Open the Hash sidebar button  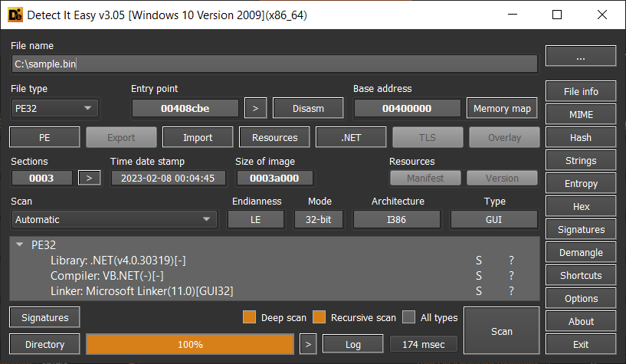click(x=581, y=138)
